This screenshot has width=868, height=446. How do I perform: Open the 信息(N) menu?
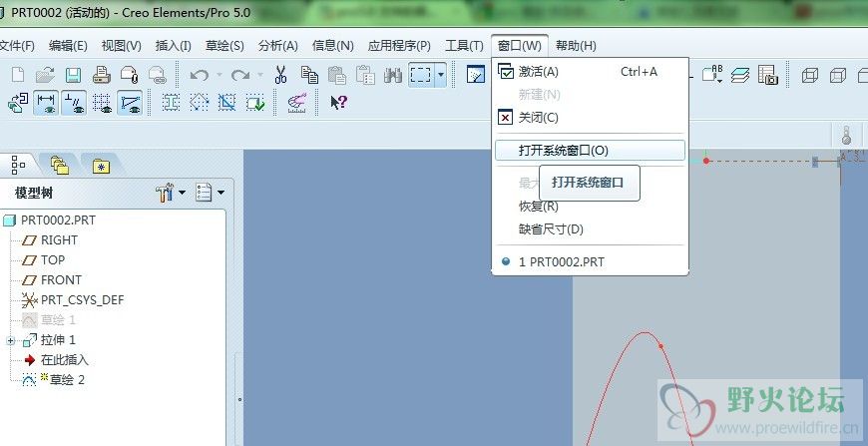click(x=332, y=46)
